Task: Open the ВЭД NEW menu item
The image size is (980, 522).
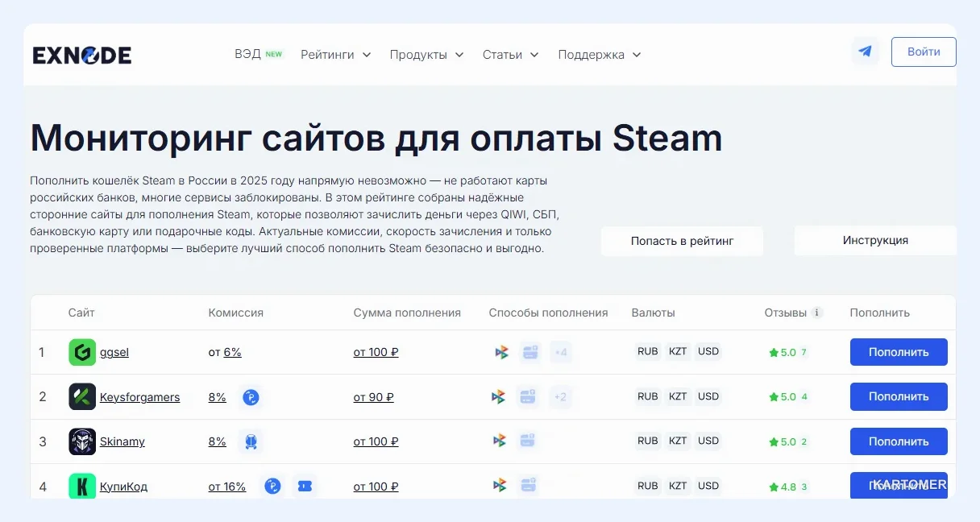Action: pos(259,54)
